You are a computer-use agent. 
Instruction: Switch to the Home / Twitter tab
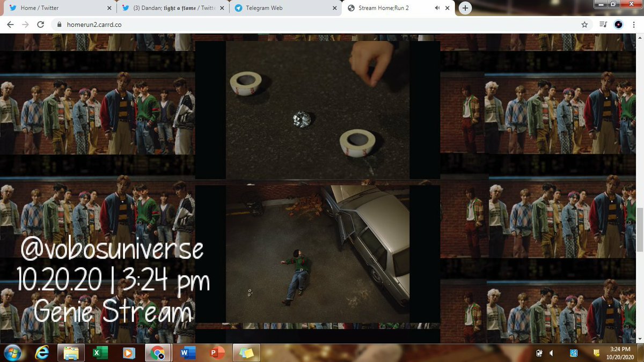[59, 8]
